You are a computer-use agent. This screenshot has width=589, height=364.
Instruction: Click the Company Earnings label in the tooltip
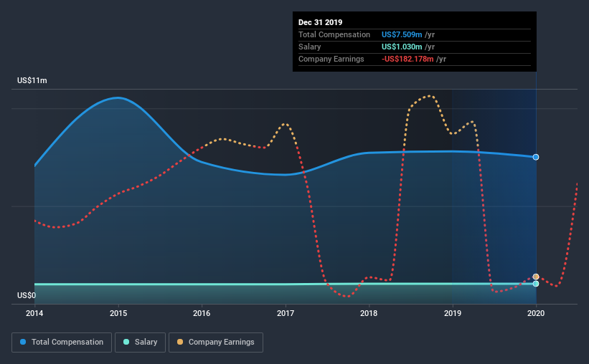tap(331, 59)
